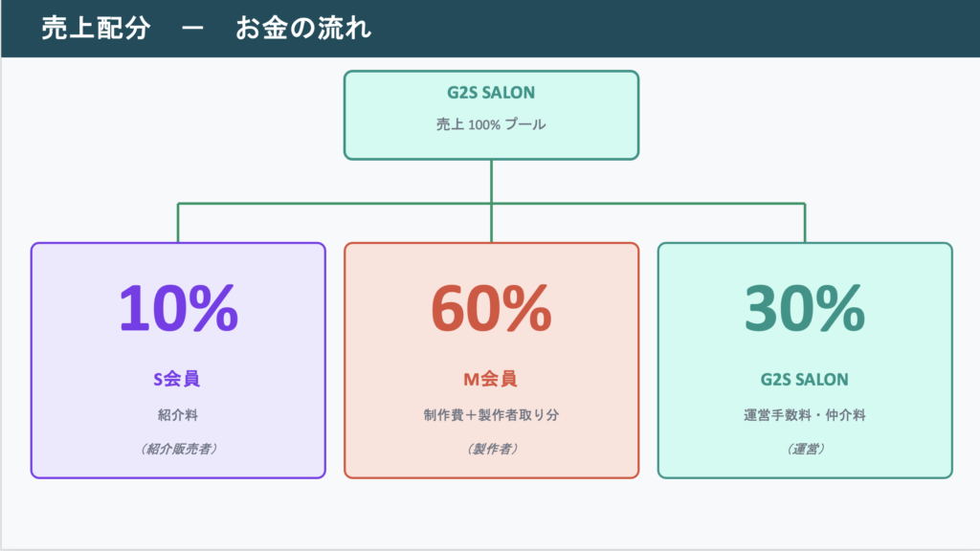Select the vertical connector below top box
This screenshot has width=980, height=551.
click(x=491, y=180)
